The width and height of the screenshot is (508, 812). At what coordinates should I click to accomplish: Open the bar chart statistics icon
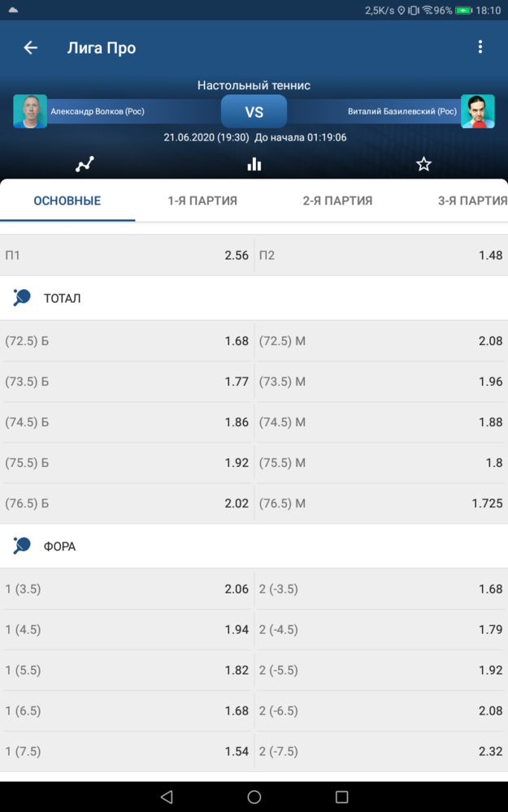(254, 164)
